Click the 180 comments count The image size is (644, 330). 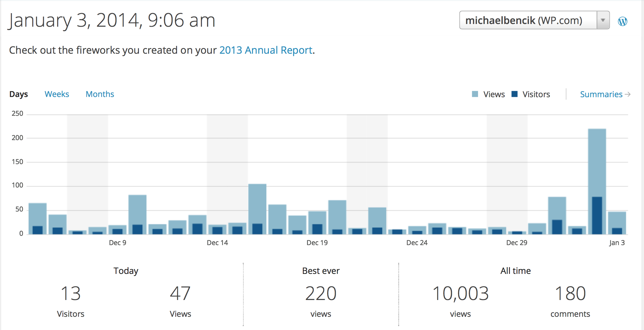[x=570, y=293]
